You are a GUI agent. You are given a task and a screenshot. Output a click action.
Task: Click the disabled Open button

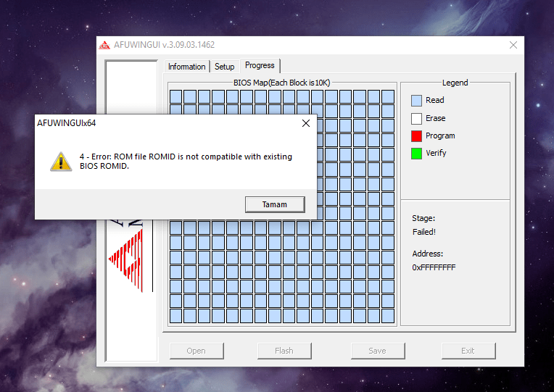197,351
